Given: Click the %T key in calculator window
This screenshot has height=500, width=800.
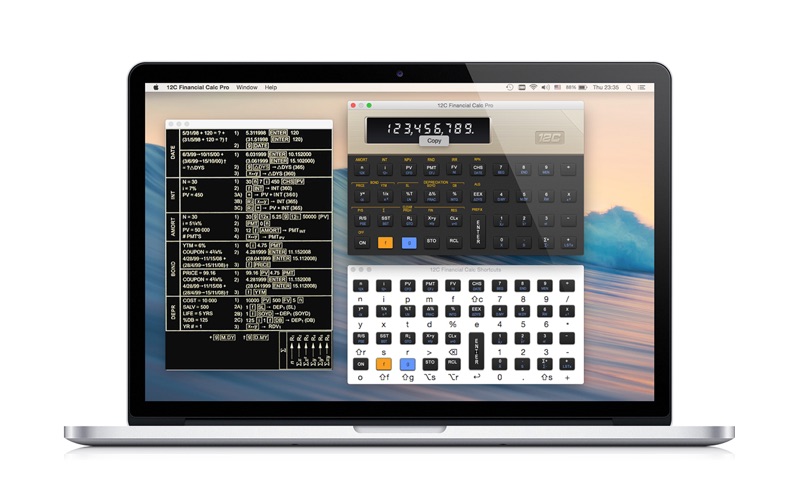Looking at the screenshot, I should pos(408,196).
